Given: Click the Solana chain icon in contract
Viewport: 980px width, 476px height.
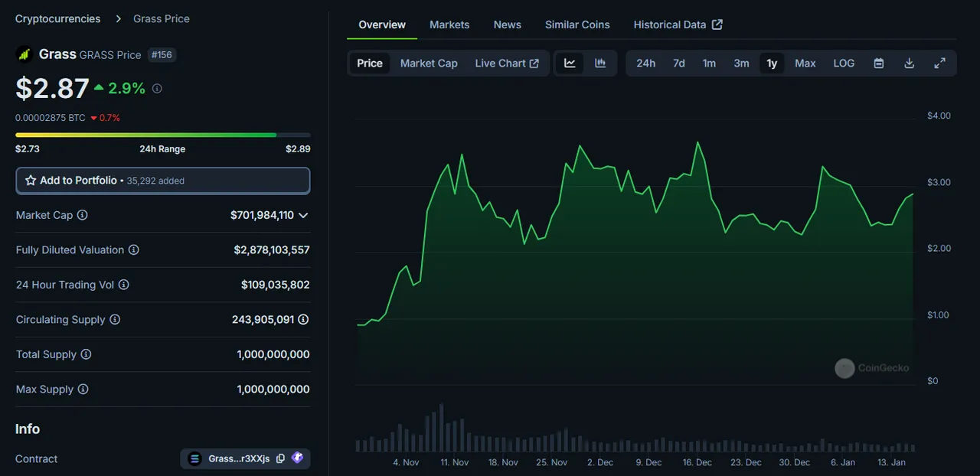Looking at the screenshot, I should [194, 459].
